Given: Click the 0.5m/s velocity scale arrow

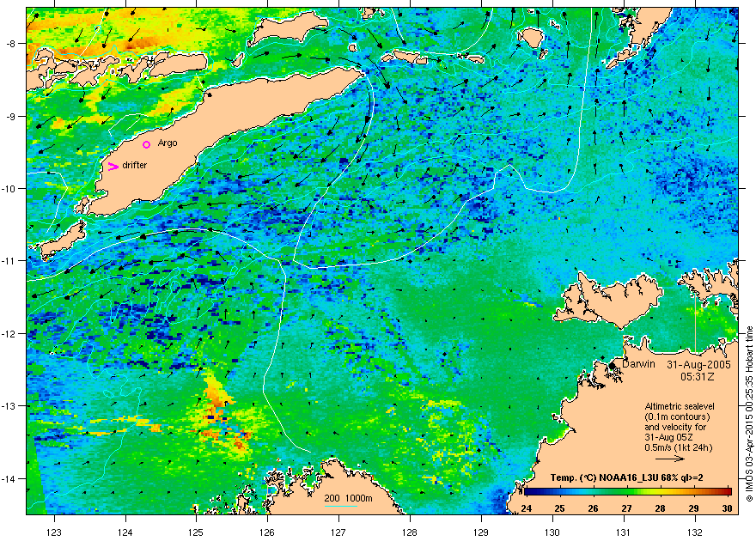Looking at the screenshot, I should pyautogui.click(x=671, y=459).
